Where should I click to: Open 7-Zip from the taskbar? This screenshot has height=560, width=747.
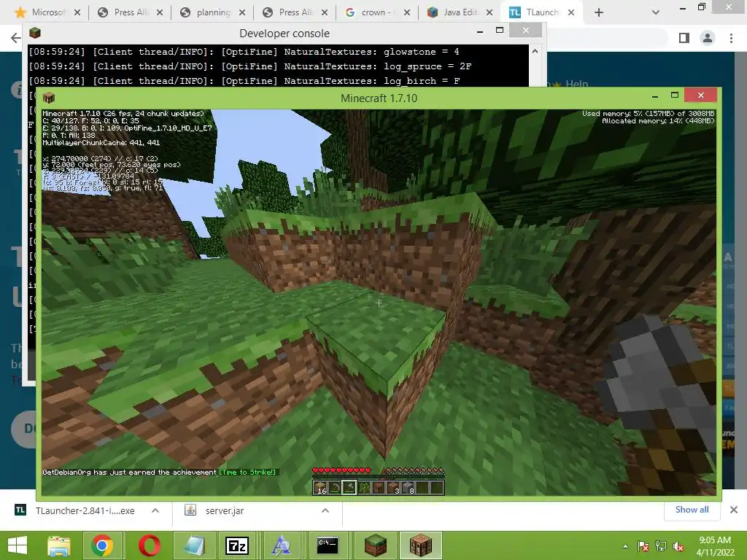[x=237, y=545]
